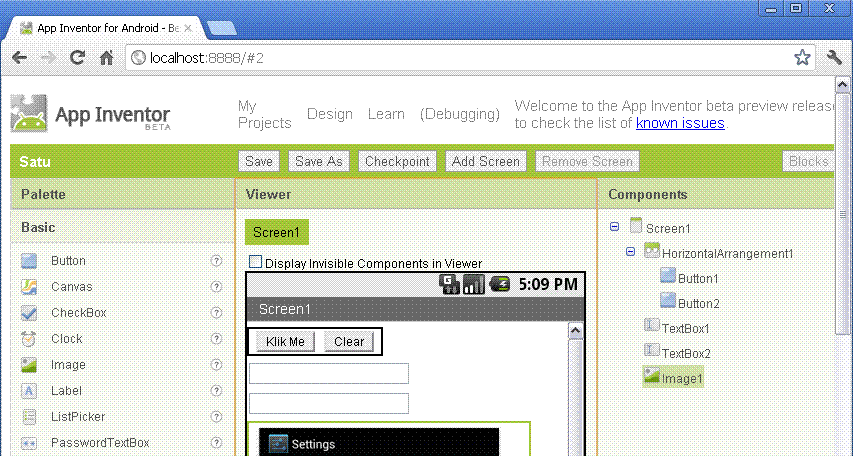853x456 pixels.
Task: Collapse the Screen1 tree node
Action: point(614,227)
